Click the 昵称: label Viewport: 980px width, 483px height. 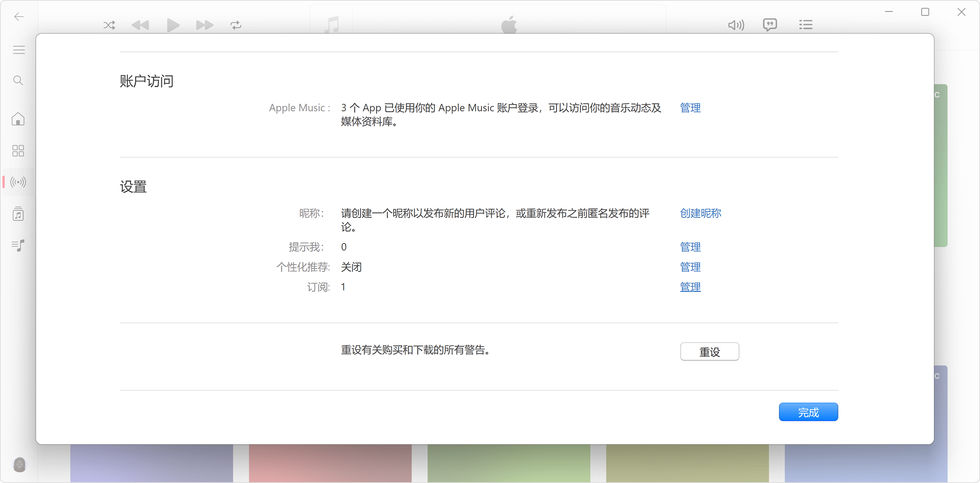click(x=312, y=213)
